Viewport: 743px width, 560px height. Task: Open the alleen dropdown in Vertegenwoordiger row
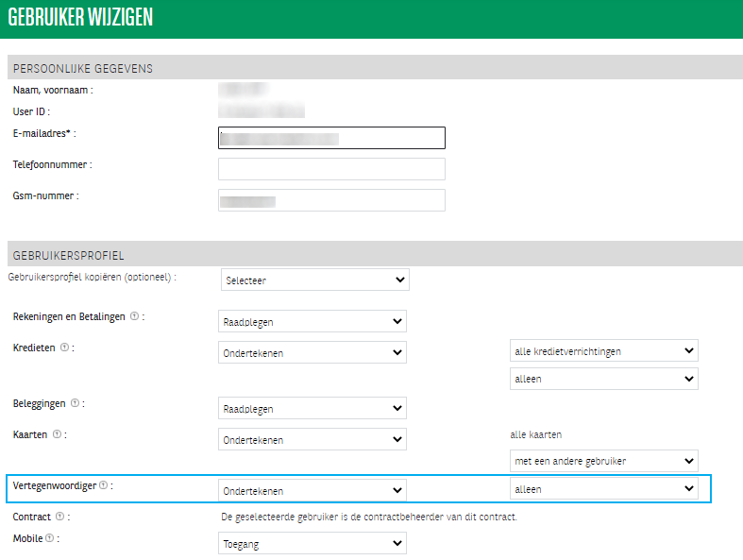coord(603,489)
